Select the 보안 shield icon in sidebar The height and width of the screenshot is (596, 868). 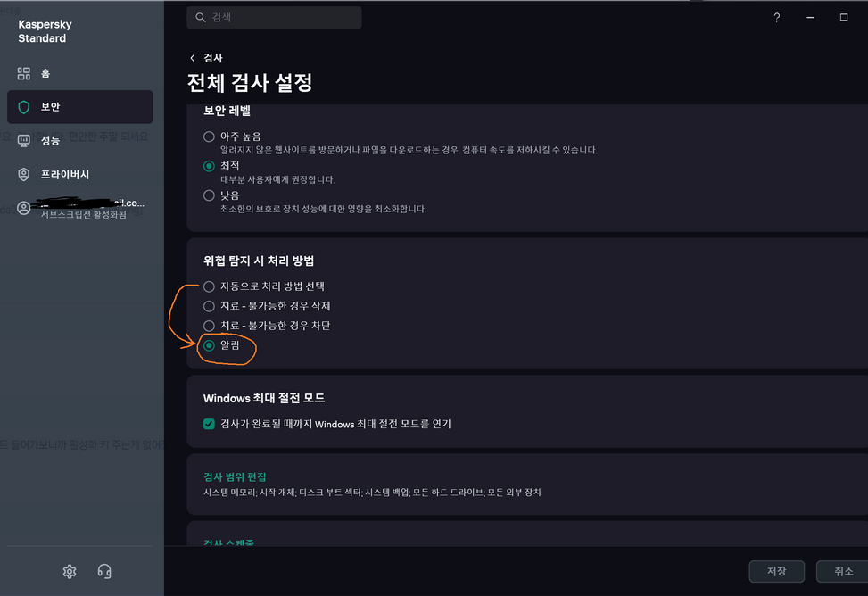[x=24, y=107]
